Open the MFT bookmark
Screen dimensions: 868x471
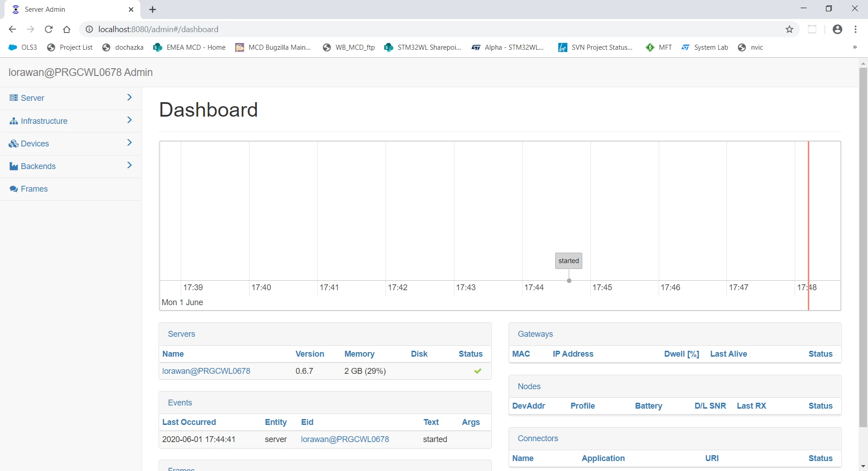tap(659, 47)
